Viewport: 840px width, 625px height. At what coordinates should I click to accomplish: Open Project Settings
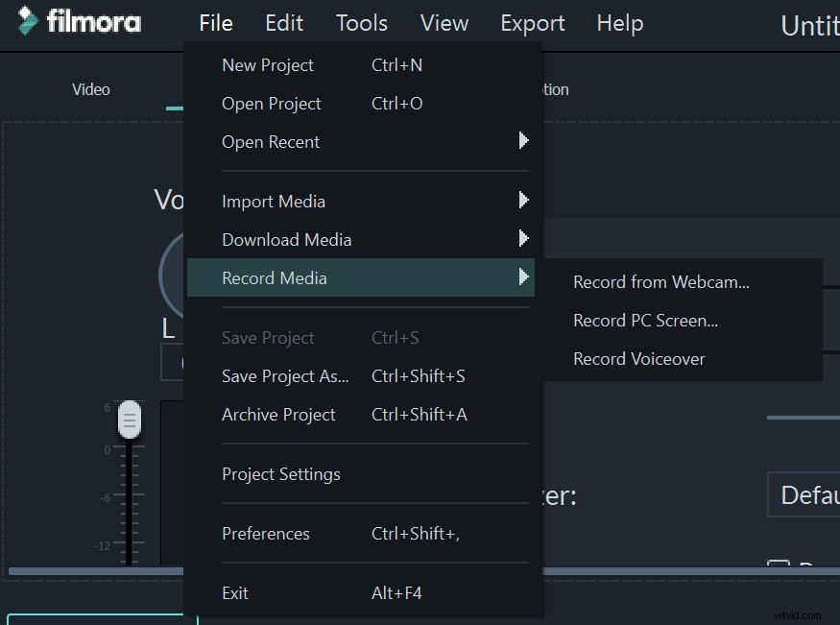click(x=280, y=473)
